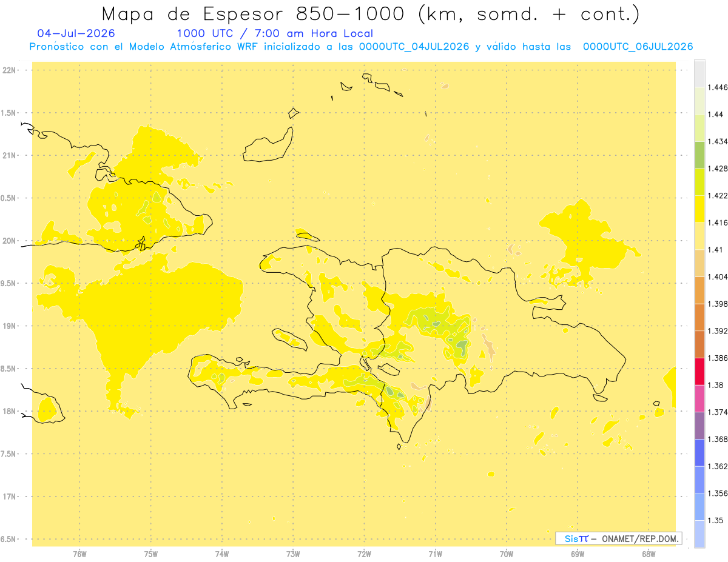This screenshot has width=728, height=562.
Task: Click the '19N' latitude label
Action: click(x=10, y=326)
